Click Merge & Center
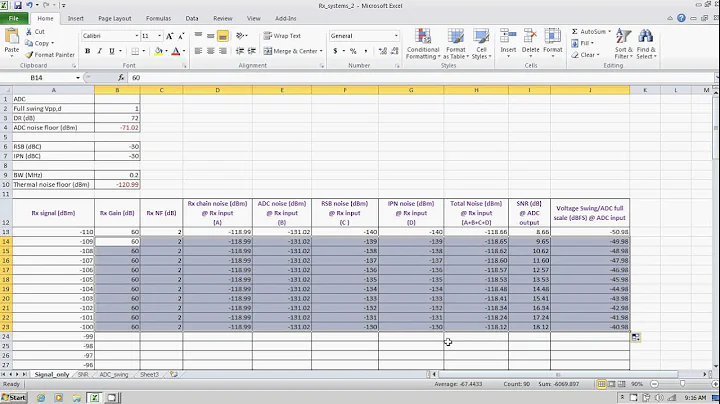This screenshot has height=404, width=720. pyautogui.click(x=291, y=51)
